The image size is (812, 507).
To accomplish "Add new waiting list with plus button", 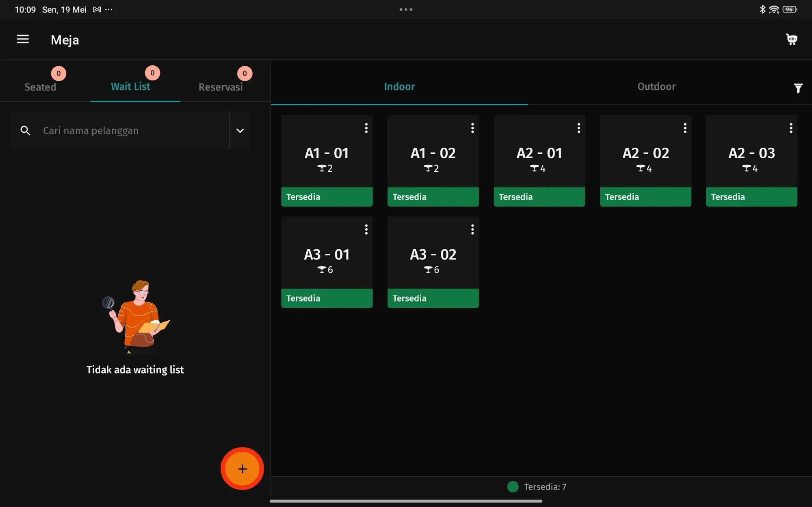I will [242, 469].
